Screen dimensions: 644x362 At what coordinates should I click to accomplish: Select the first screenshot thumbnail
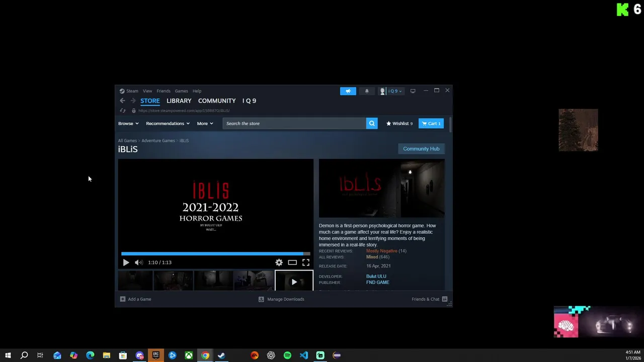(x=135, y=281)
